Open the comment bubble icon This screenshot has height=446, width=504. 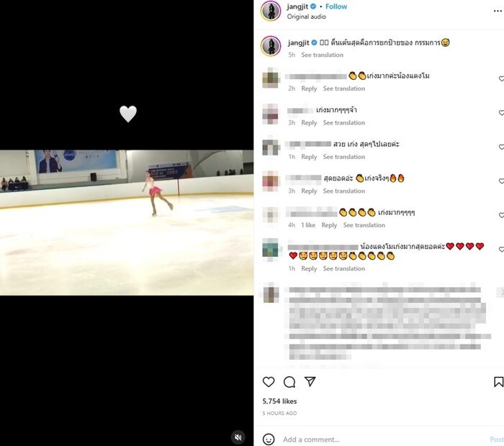coord(289,382)
